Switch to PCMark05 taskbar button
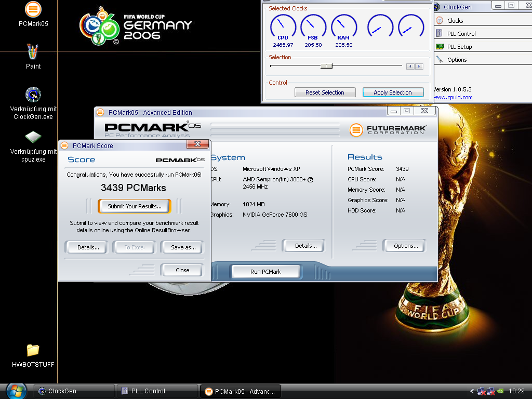Image resolution: width=532 pixels, height=399 pixels. pos(241,391)
